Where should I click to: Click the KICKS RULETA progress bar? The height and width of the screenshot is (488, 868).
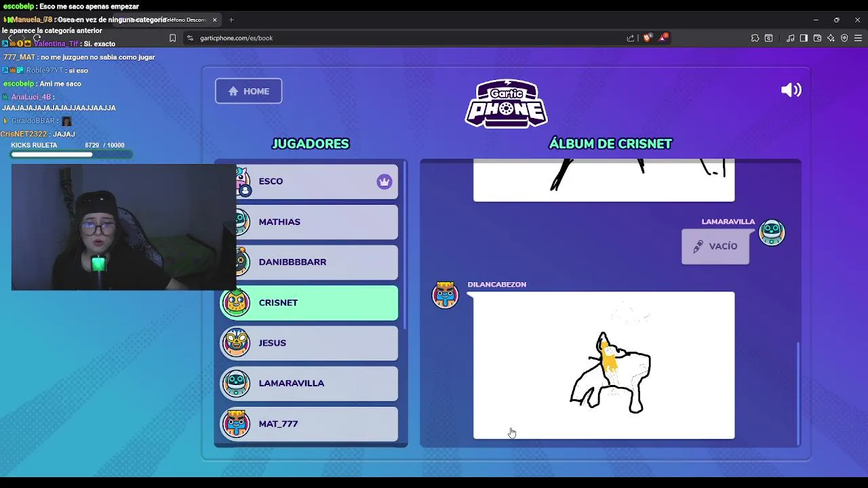tap(72, 155)
